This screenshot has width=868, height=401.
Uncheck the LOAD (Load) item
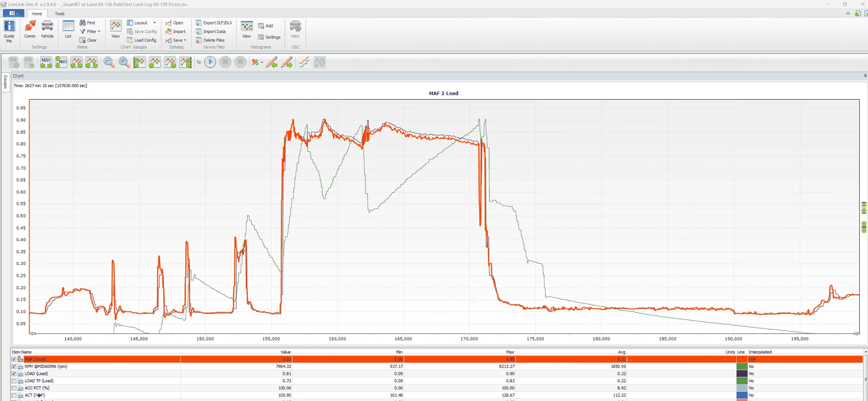(x=14, y=374)
